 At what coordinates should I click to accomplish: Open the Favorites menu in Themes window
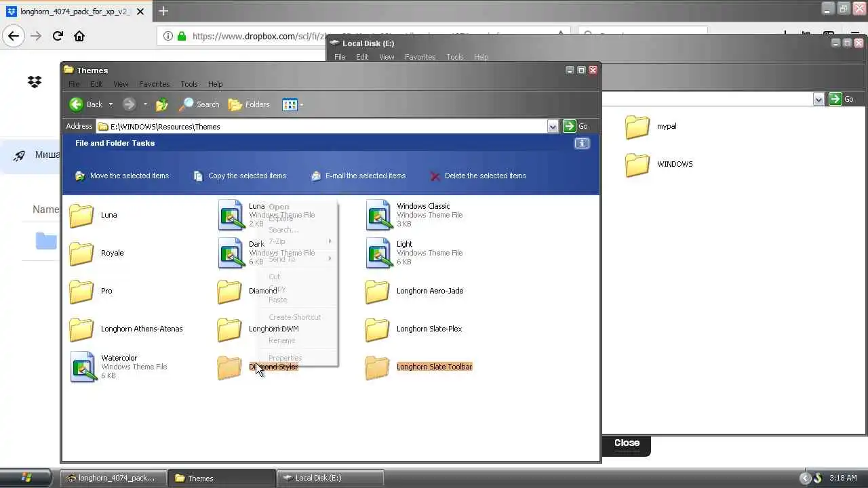155,84
